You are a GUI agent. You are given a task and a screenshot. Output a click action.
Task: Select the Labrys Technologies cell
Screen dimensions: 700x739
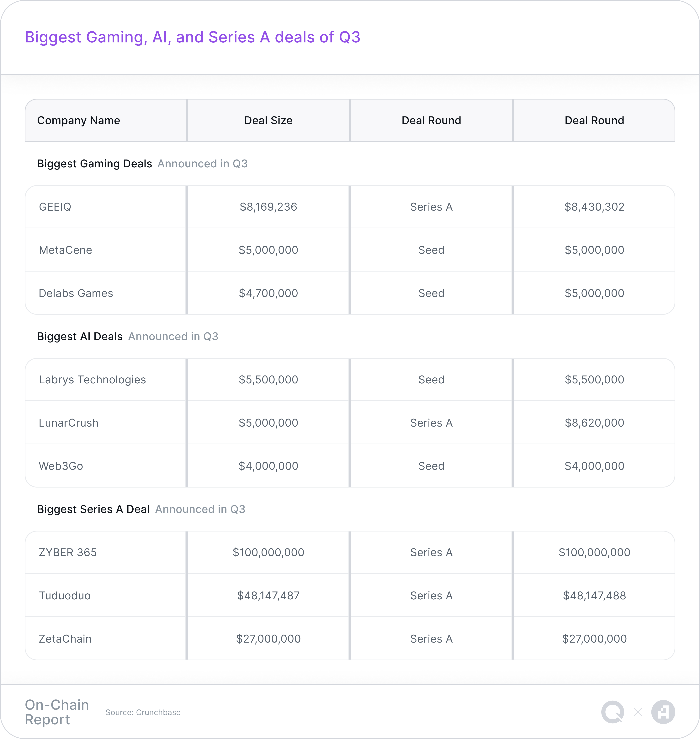click(106, 379)
